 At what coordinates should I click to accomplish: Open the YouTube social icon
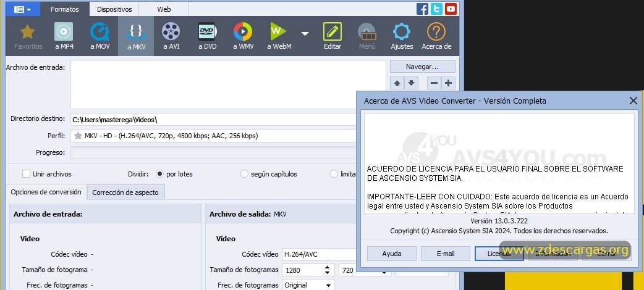(451, 9)
